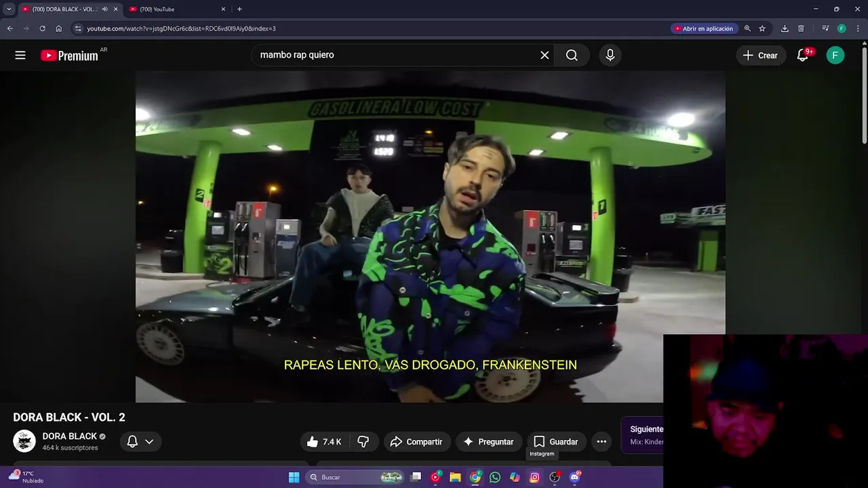Open Discord from the taskbar
The image size is (868, 488).
pyautogui.click(x=575, y=477)
